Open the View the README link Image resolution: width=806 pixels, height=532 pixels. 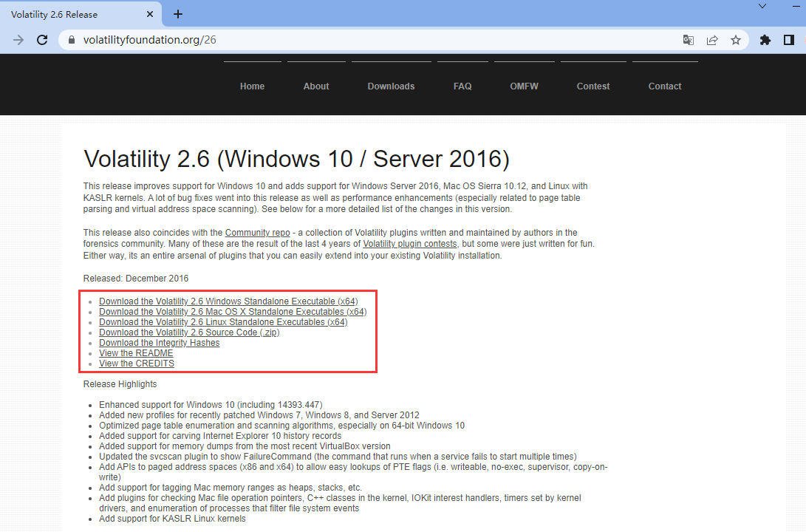pyautogui.click(x=136, y=352)
